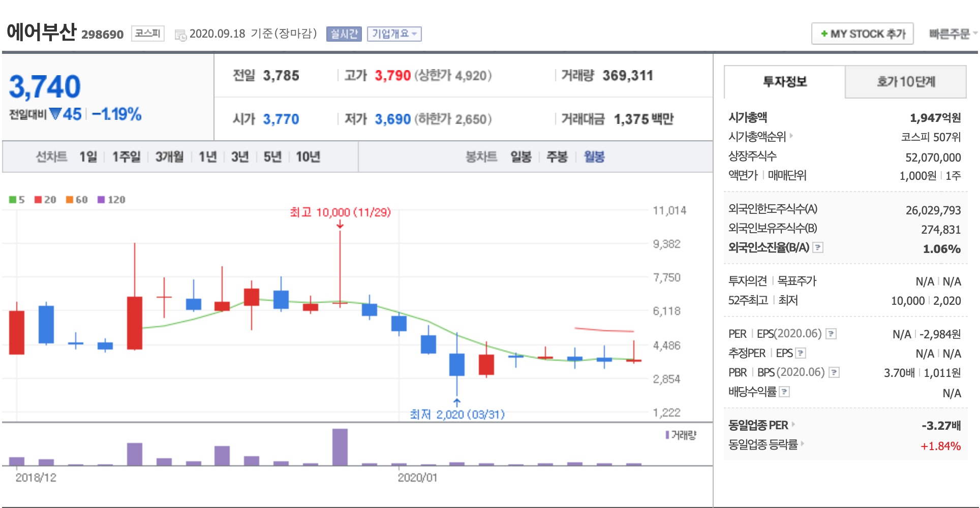Click the 에어부산 stock name heading

point(41,32)
